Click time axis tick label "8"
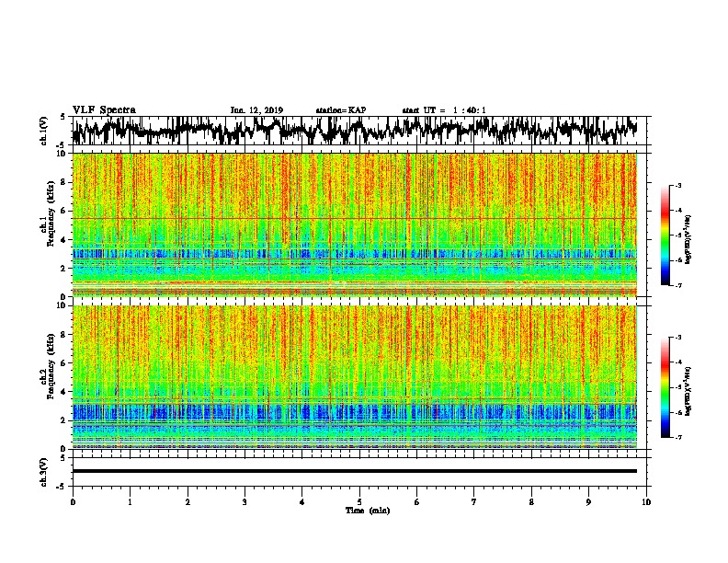 click(x=531, y=501)
